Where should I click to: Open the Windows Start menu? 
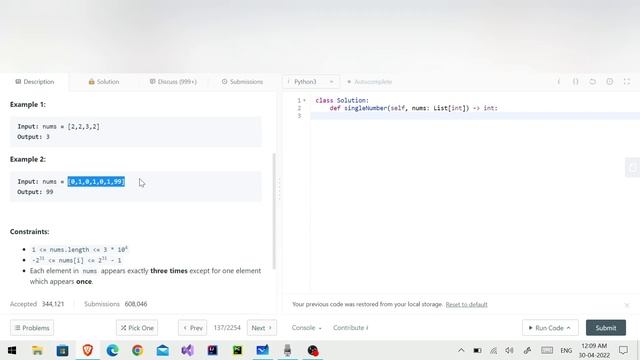tap(12, 350)
